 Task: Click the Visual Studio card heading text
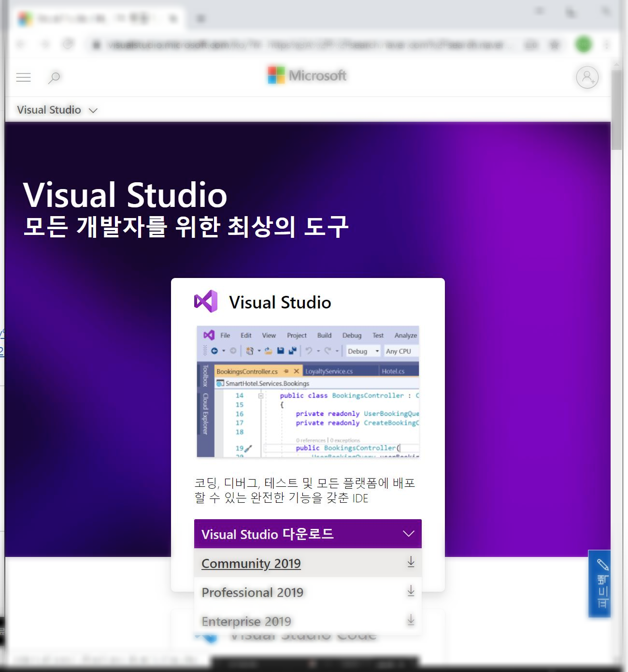click(x=280, y=303)
